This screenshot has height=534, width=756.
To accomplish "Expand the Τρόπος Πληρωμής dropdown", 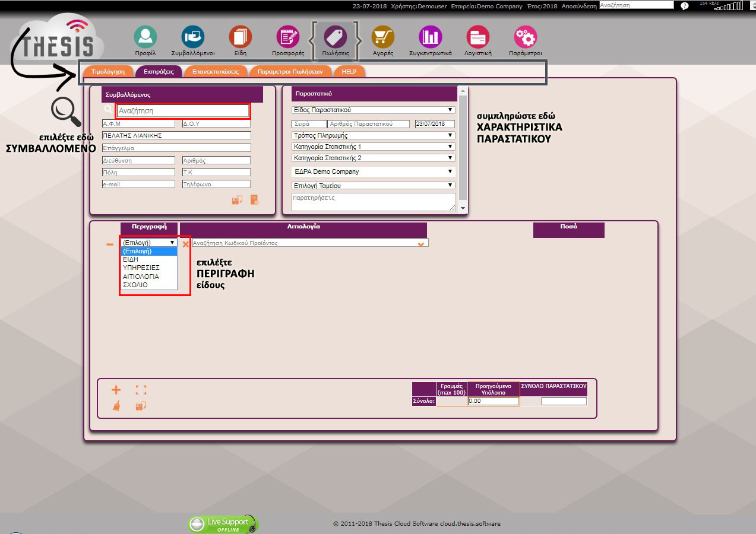I will (374, 135).
